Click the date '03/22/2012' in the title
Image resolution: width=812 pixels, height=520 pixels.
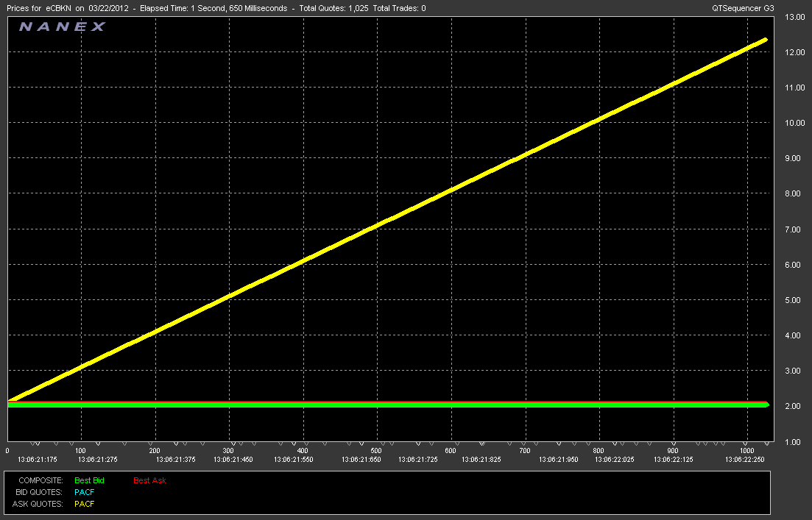point(108,8)
